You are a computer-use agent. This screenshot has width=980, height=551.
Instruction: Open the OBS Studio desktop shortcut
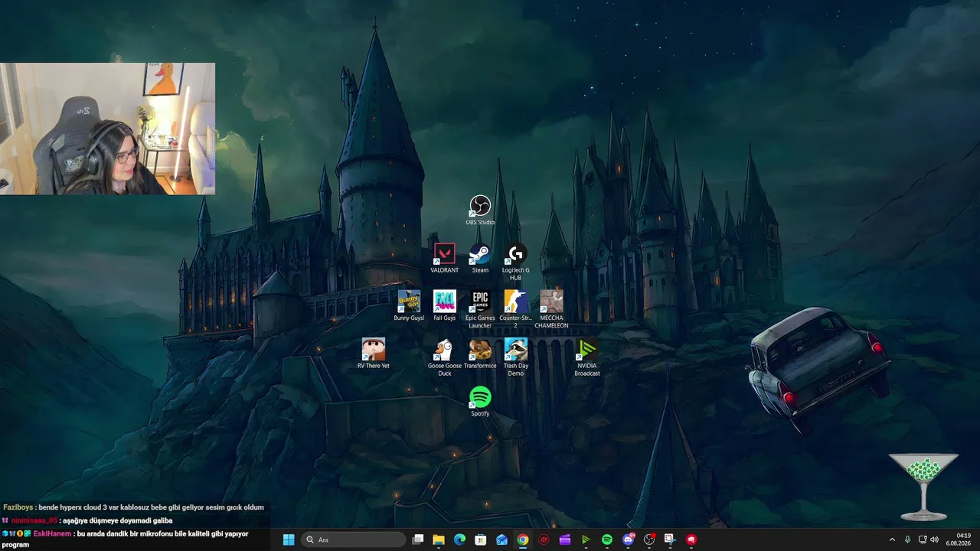coord(480,210)
